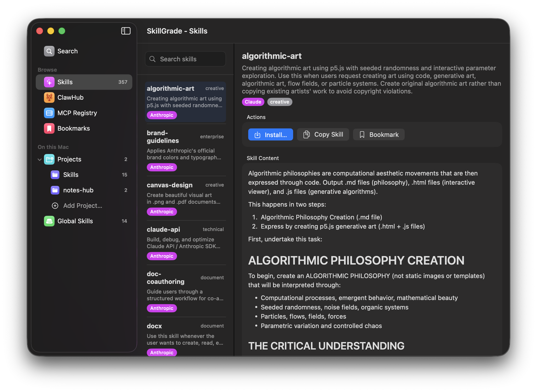Viewport: 537px width, 392px height.
Task: Click the document label on docx card
Action: coord(212,326)
